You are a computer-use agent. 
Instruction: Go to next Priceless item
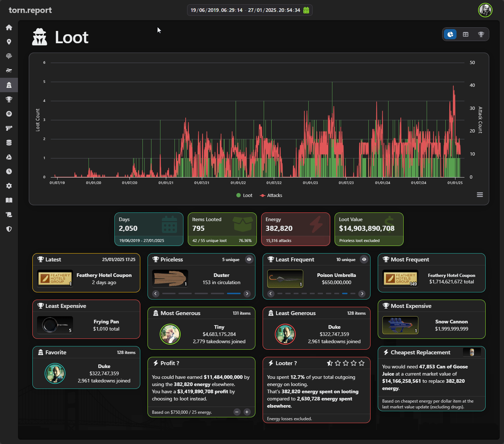coord(247,293)
